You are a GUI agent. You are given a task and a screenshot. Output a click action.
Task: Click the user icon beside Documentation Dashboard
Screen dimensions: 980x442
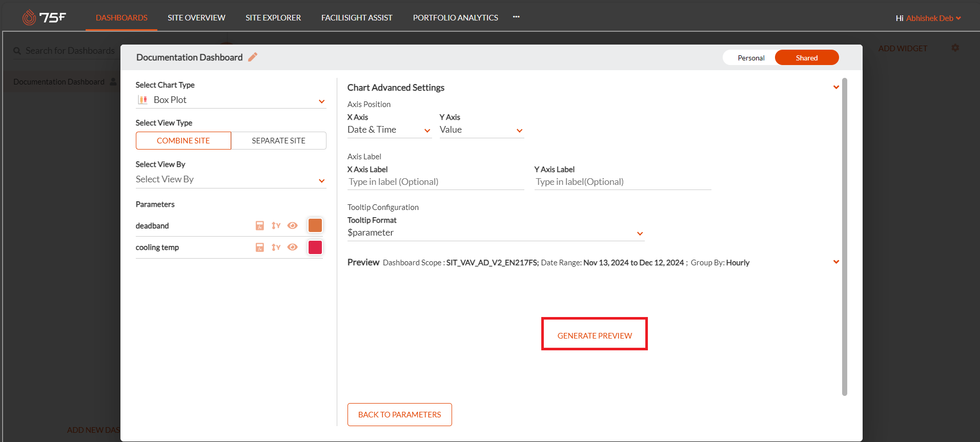[113, 81]
